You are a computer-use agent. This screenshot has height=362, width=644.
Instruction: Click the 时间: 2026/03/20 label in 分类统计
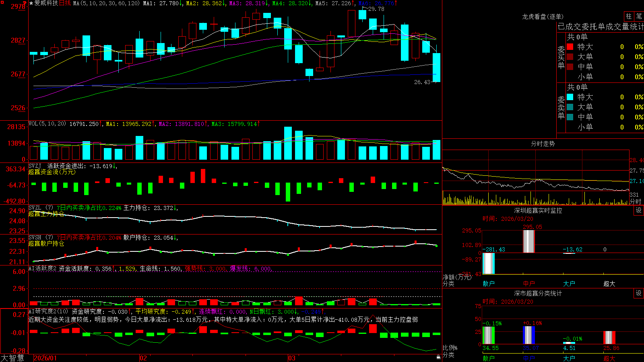coord(508,301)
